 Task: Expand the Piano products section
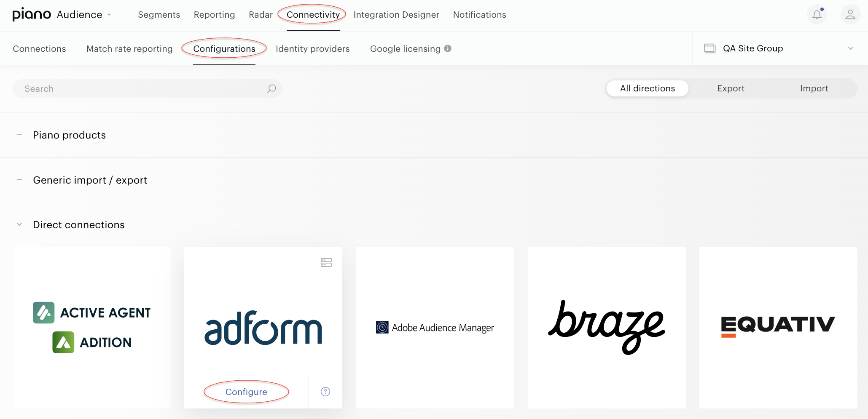[x=19, y=135]
